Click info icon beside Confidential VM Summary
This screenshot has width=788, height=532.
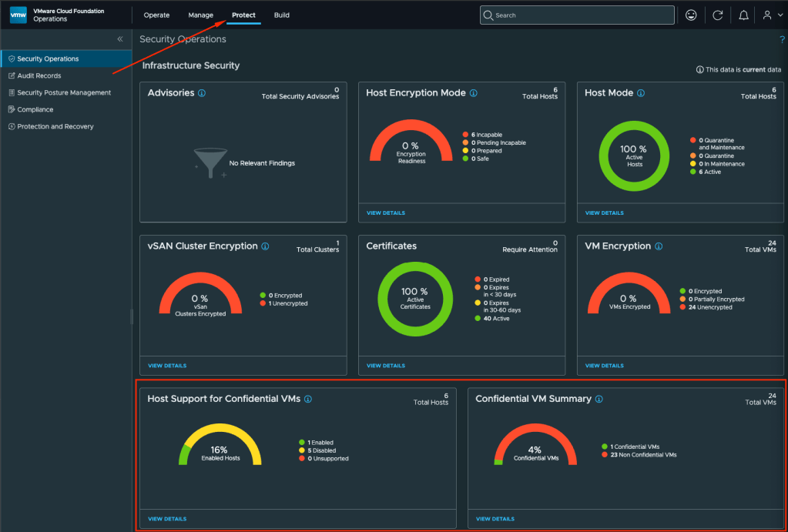coord(599,399)
